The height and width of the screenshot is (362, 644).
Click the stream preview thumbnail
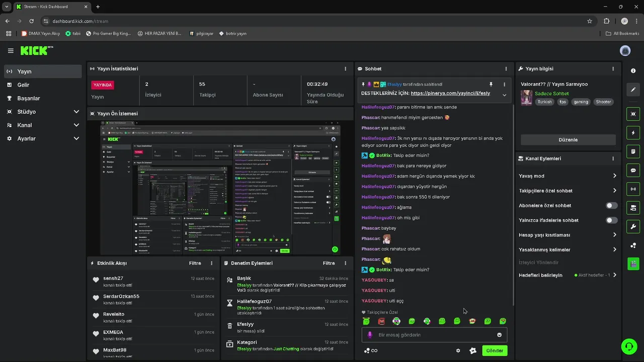[x=220, y=187]
